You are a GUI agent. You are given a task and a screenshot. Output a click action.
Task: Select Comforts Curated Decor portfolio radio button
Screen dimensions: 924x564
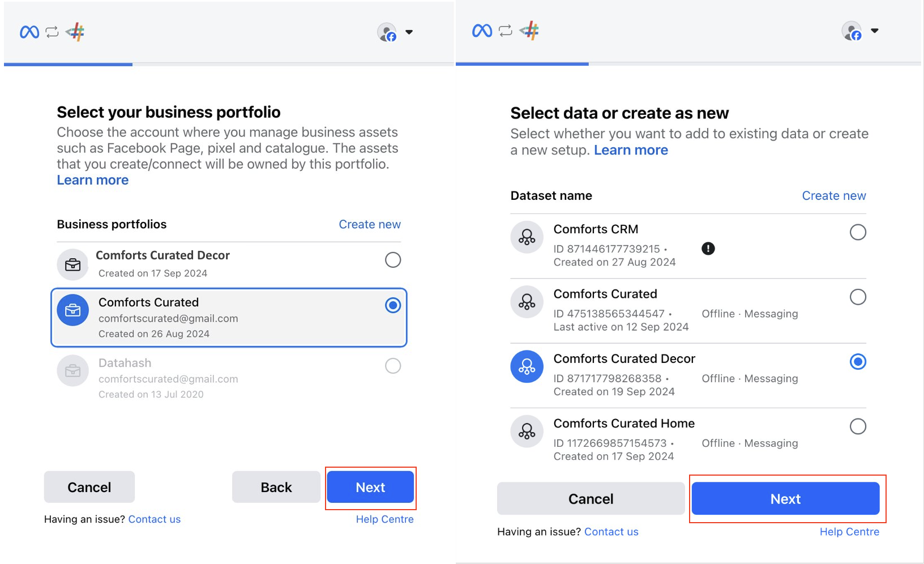click(393, 260)
